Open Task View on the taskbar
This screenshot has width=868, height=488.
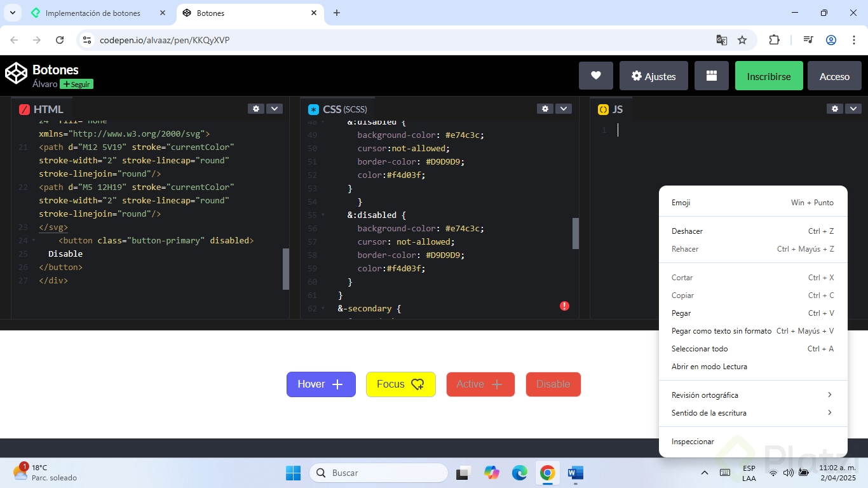tap(463, 473)
